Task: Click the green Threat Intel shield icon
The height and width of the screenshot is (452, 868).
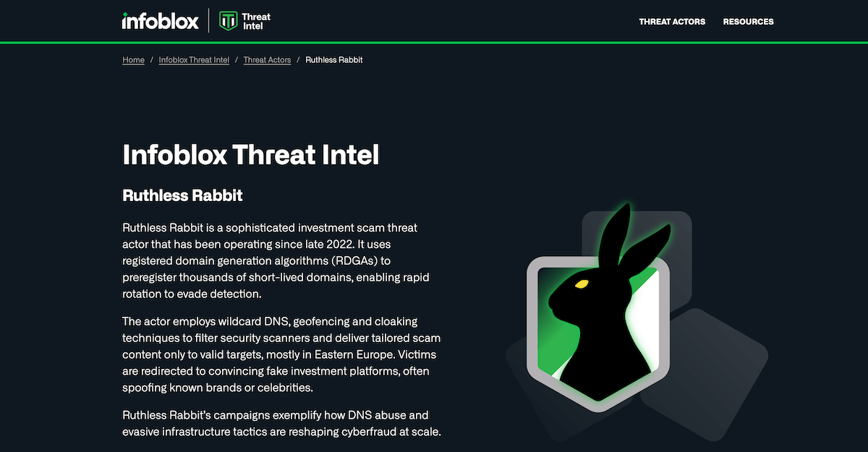Action: pyautogui.click(x=229, y=21)
